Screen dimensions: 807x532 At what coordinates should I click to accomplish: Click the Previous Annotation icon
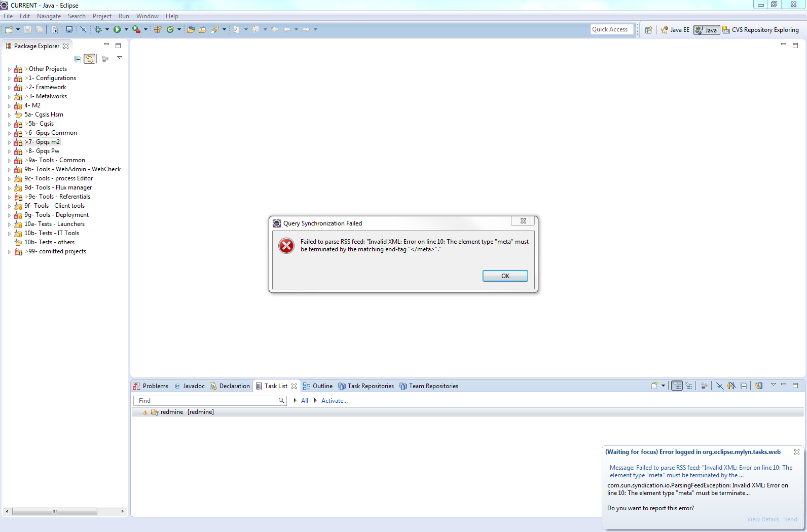pos(256,29)
